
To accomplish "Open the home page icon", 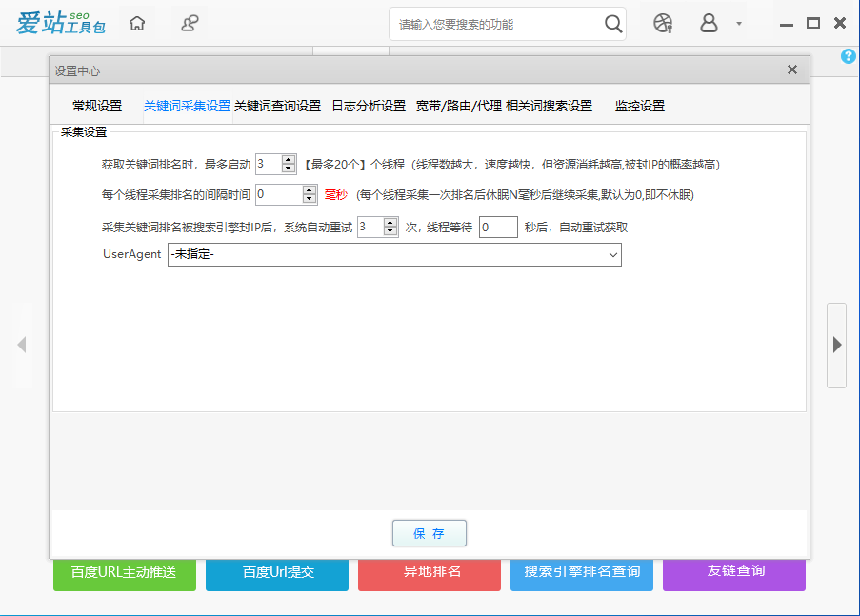I will [137, 24].
